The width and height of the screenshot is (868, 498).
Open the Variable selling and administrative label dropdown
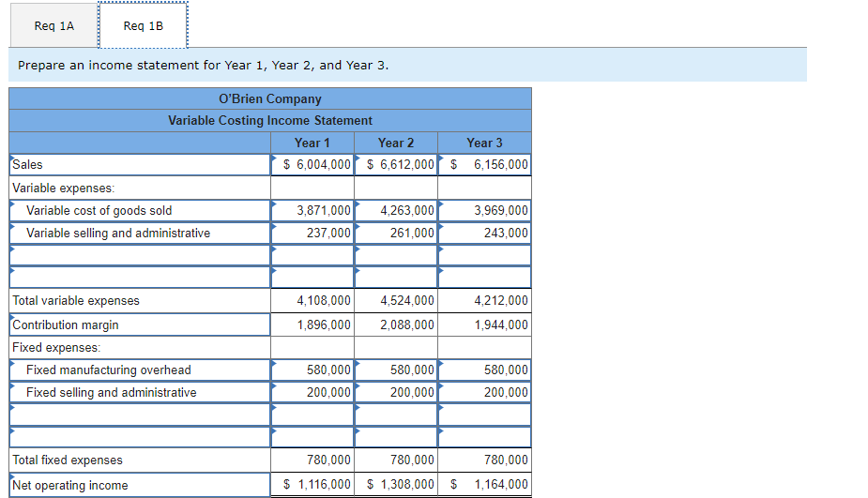[140, 233]
